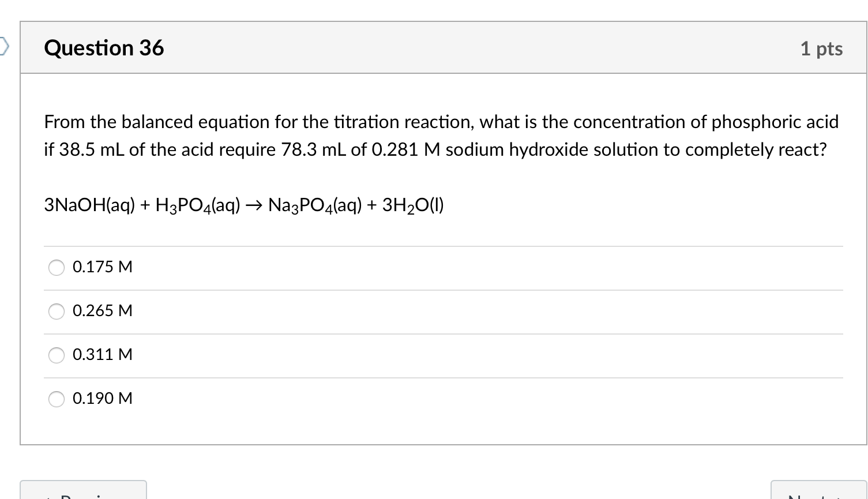Click the "Na3PO4(aq)" product in the equation
Image resolution: width=868 pixels, height=499 pixels.
(x=315, y=205)
